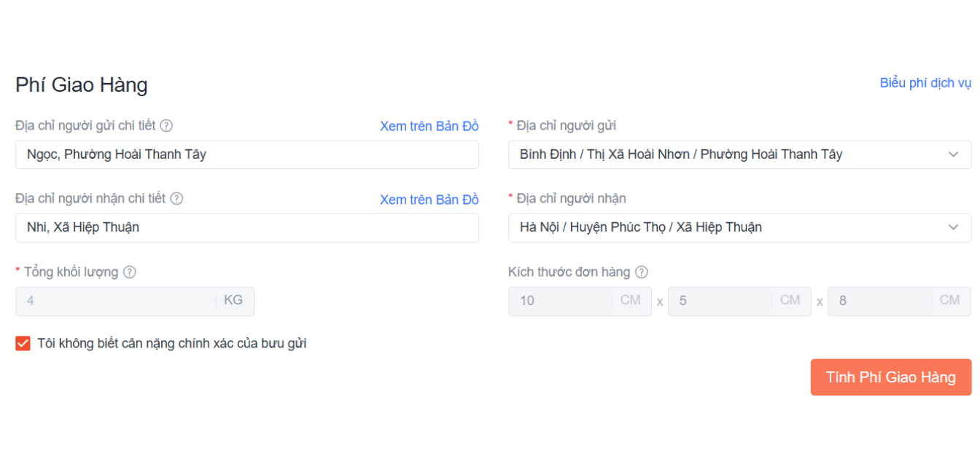
Task: Click help icon beside recipient detailed address label
Action: [176, 198]
